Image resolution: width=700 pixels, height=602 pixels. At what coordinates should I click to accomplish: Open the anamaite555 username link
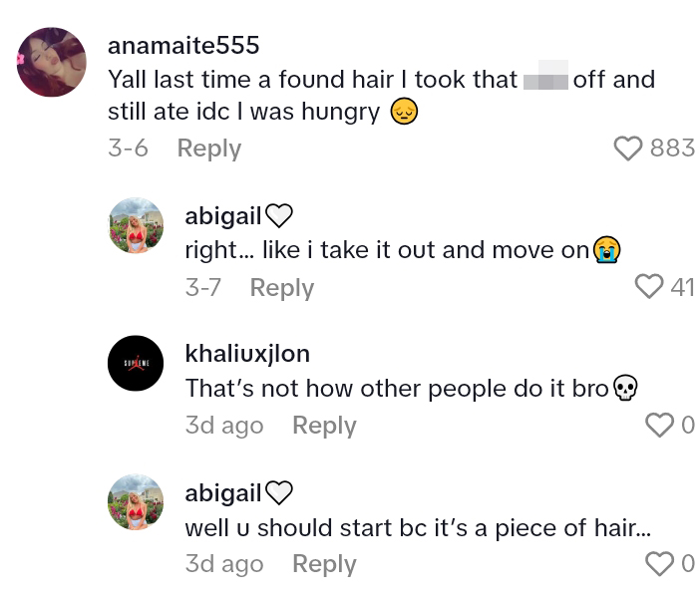tap(183, 46)
